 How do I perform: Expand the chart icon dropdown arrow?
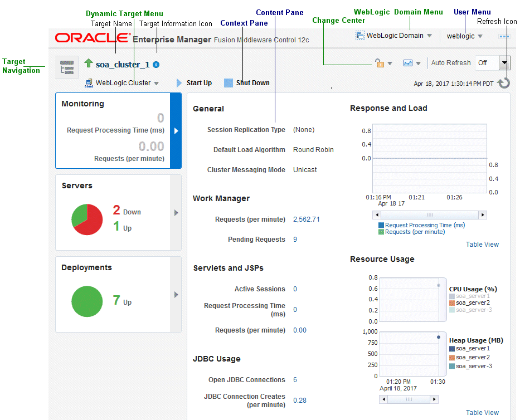point(418,64)
